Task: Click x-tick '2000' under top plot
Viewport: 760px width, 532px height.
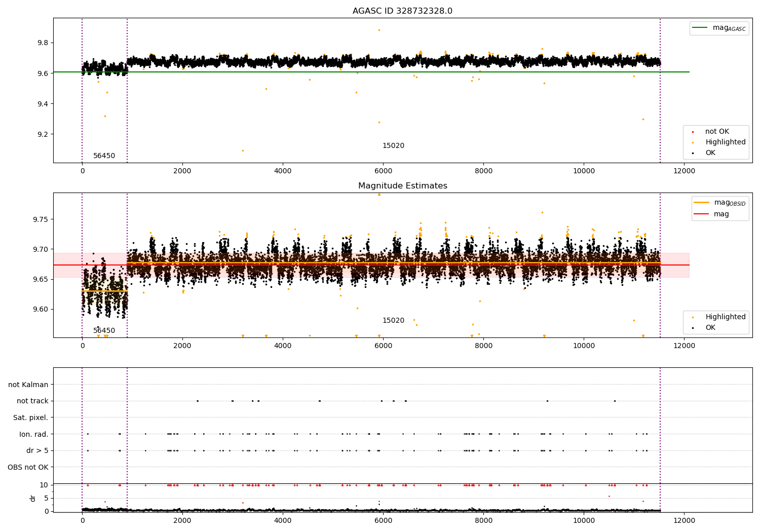Action: pyautogui.click(x=182, y=171)
